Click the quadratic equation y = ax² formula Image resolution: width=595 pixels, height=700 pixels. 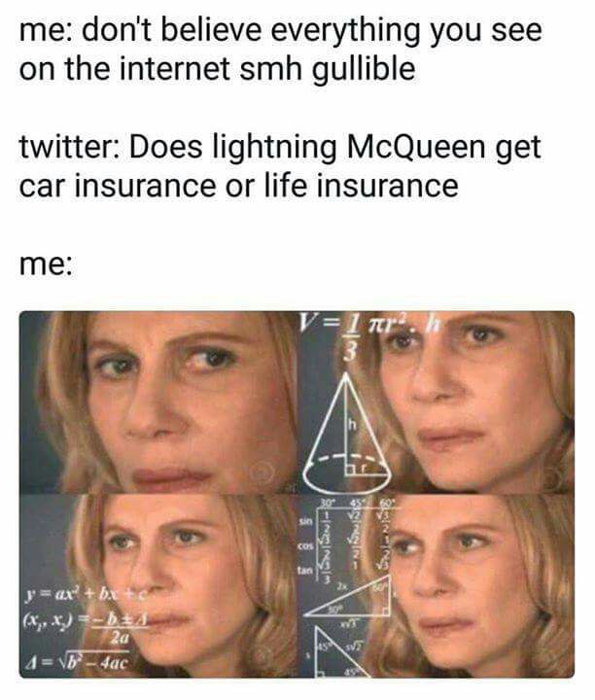[x=85, y=595]
